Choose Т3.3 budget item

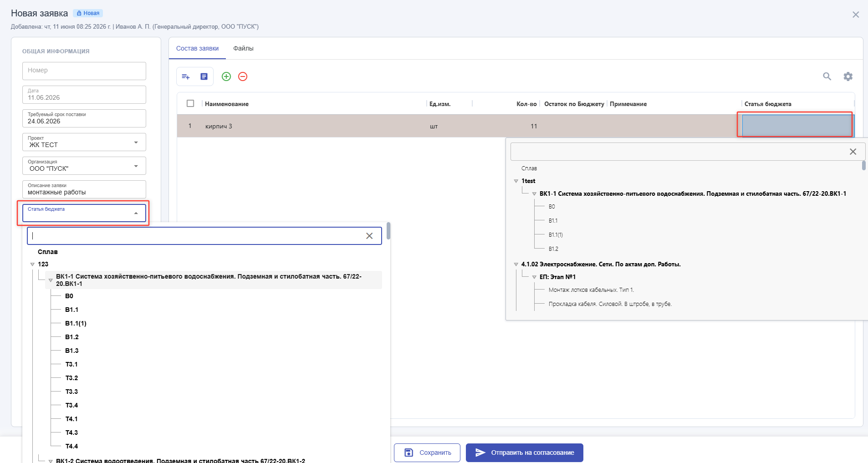[71, 392]
